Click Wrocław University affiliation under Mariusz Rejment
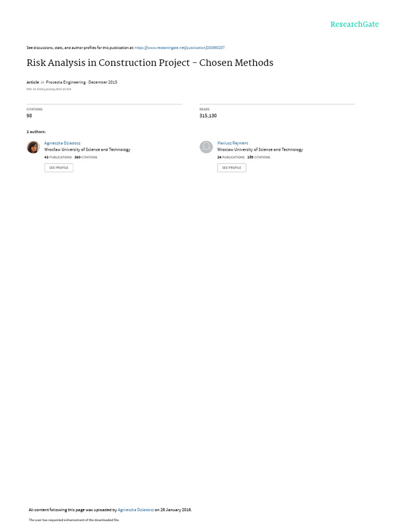 click(x=260, y=150)
